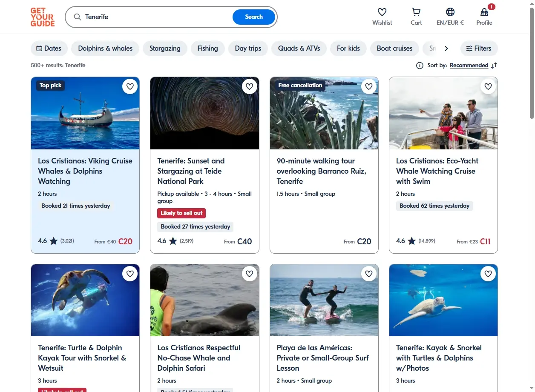Open Los Cristianos Respectful No-Chase Safari title
Screen dimensions: 535x392
pyautogui.click(x=199, y=358)
